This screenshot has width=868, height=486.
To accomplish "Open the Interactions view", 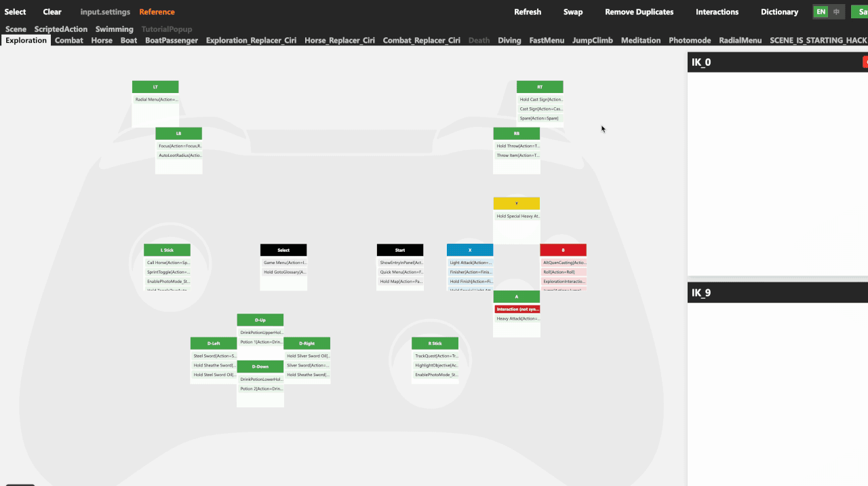I will pyautogui.click(x=717, y=12).
